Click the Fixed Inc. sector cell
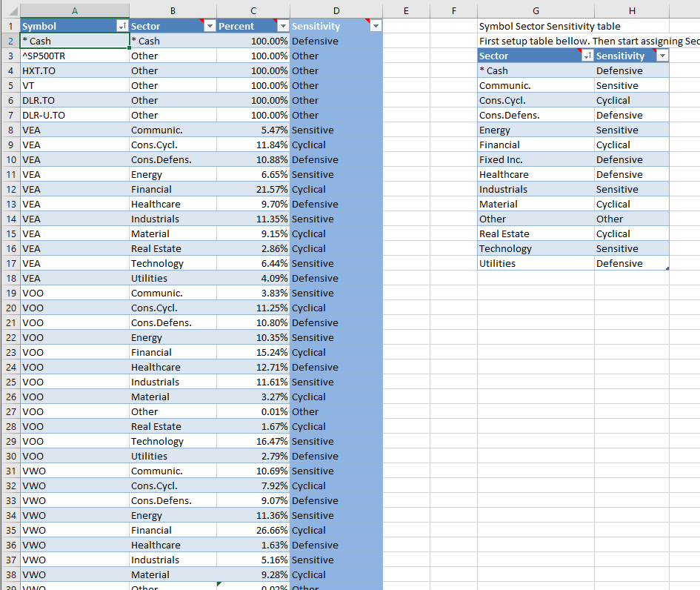This screenshot has height=590, width=700. tap(536, 159)
